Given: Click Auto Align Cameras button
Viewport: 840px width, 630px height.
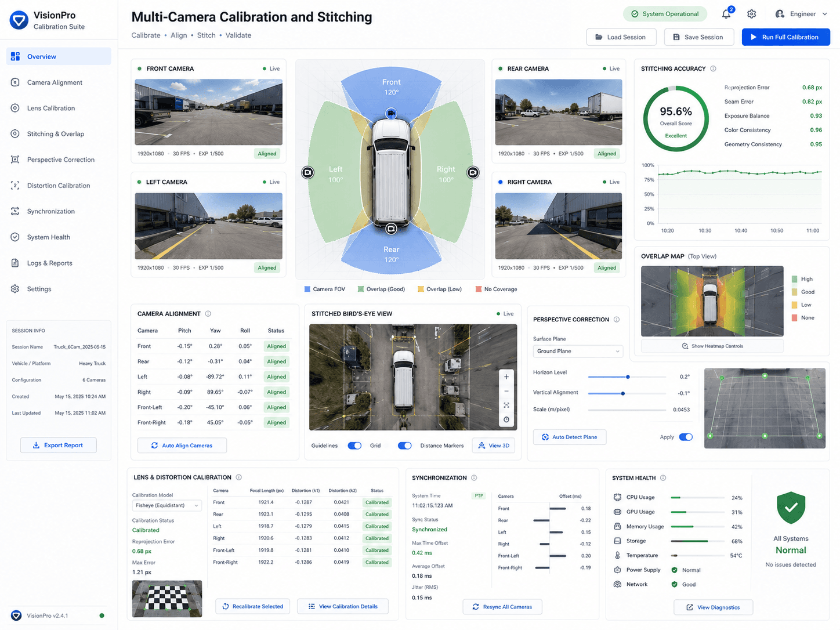Looking at the screenshot, I should pyautogui.click(x=182, y=446).
